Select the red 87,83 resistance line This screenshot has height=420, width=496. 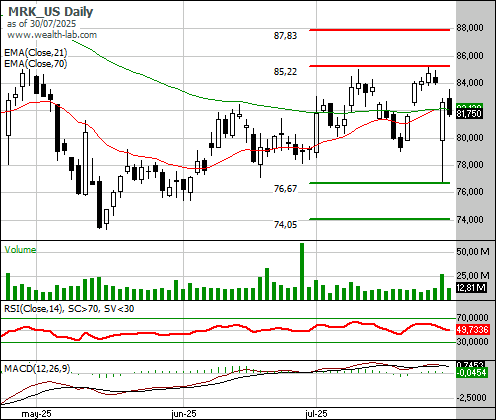click(x=379, y=30)
